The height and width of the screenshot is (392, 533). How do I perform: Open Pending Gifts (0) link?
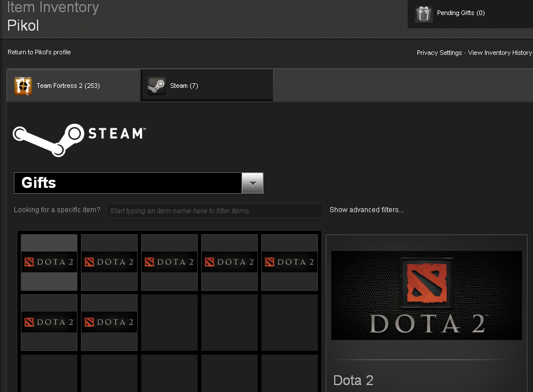[x=461, y=13]
